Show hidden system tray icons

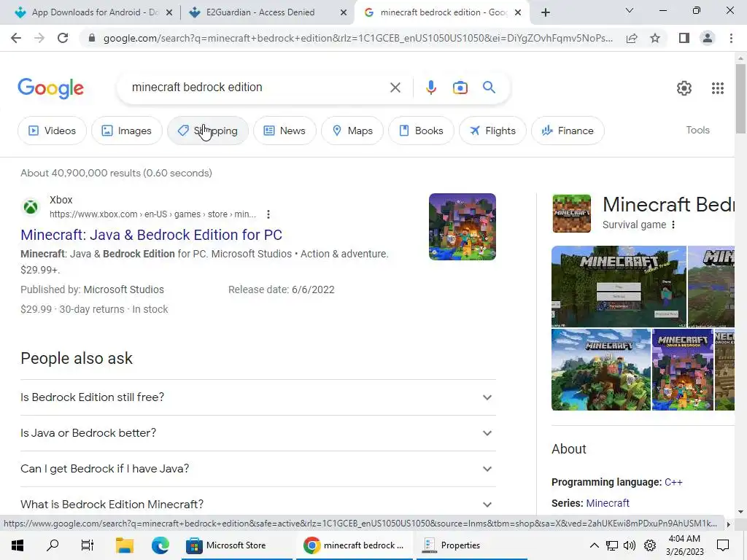click(x=594, y=545)
